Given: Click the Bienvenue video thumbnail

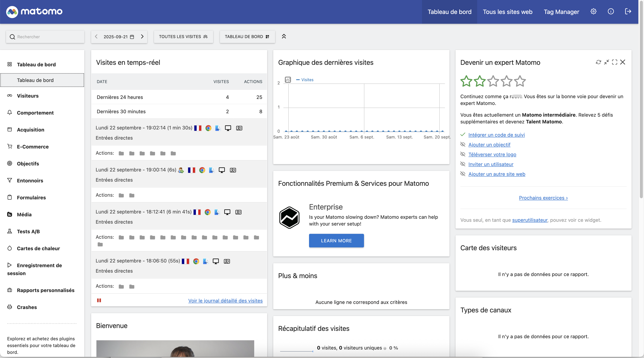Looking at the screenshot, I should tap(175, 349).
